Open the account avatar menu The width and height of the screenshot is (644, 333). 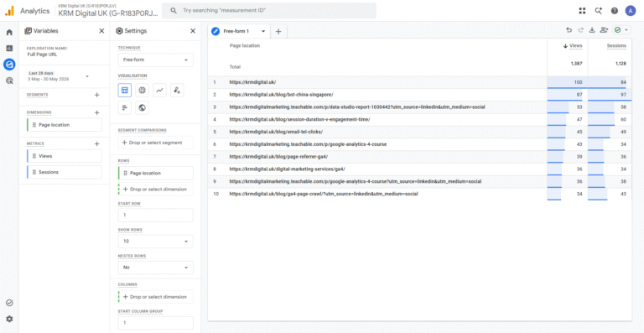[x=631, y=11]
